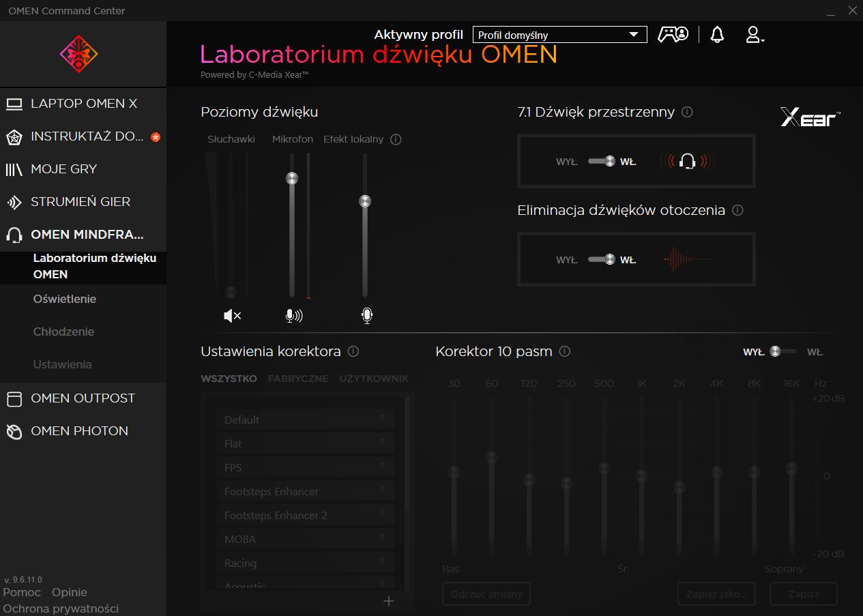Select the MOBA equalizer preset
The width and height of the screenshot is (863, 616).
coord(305,539)
